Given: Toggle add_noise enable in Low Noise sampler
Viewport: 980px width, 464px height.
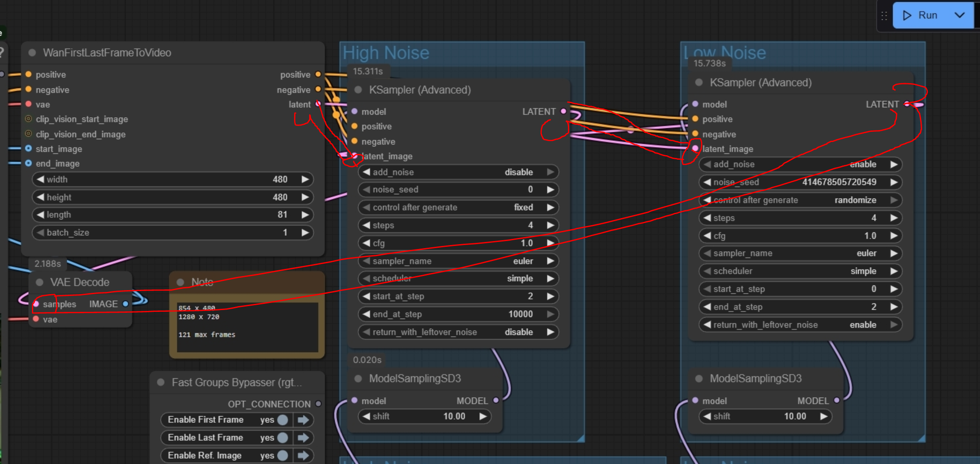Looking at the screenshot, I should click(800, 164).
